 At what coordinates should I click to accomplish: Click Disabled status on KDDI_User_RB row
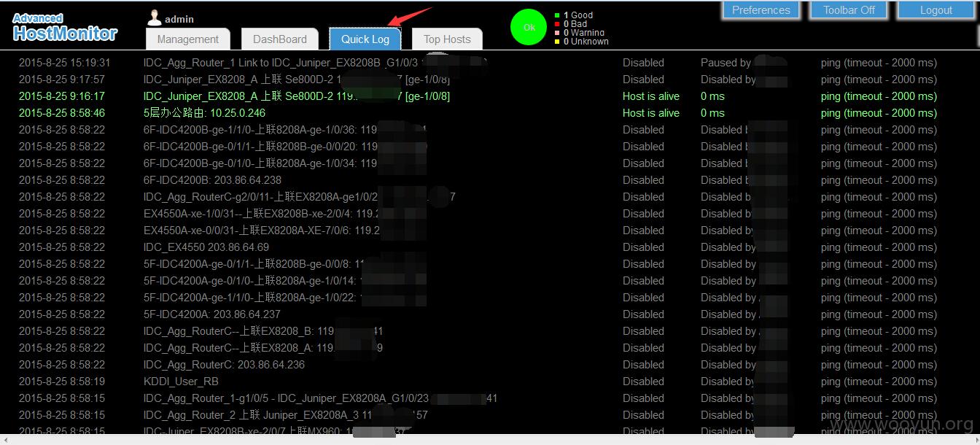(x=643, y=382)
